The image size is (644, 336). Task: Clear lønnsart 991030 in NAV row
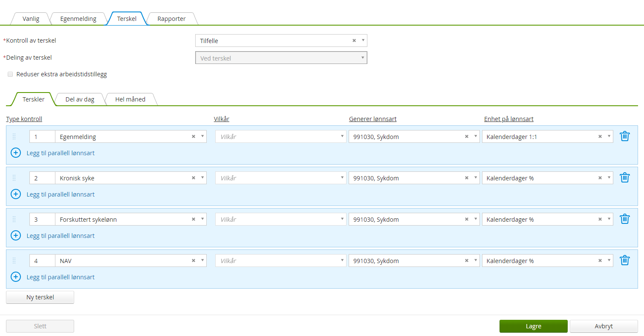466,261
